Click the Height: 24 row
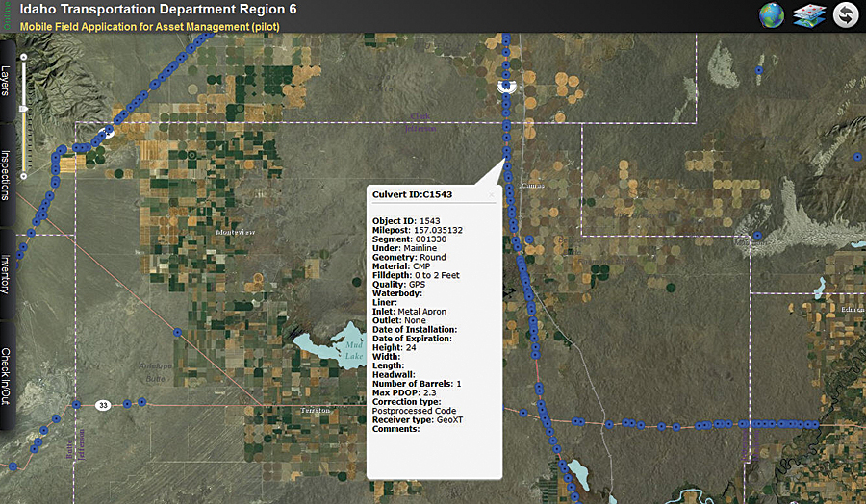This screenshot has width=866, height=504. pos(395,347)
